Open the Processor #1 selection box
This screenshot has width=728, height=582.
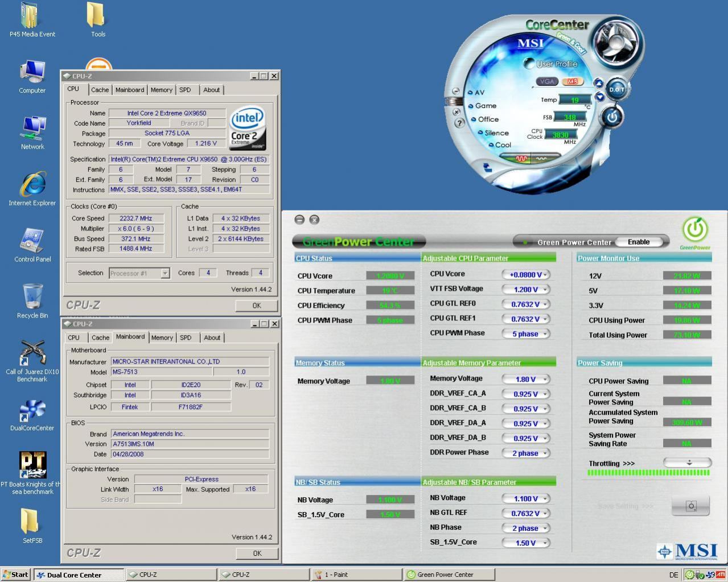[x=139, y=273]
